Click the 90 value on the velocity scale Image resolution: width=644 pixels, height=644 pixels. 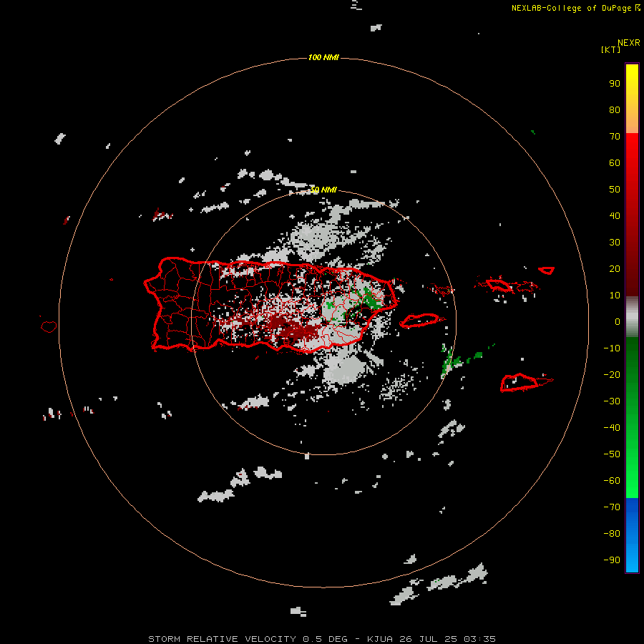click(615, 84)
